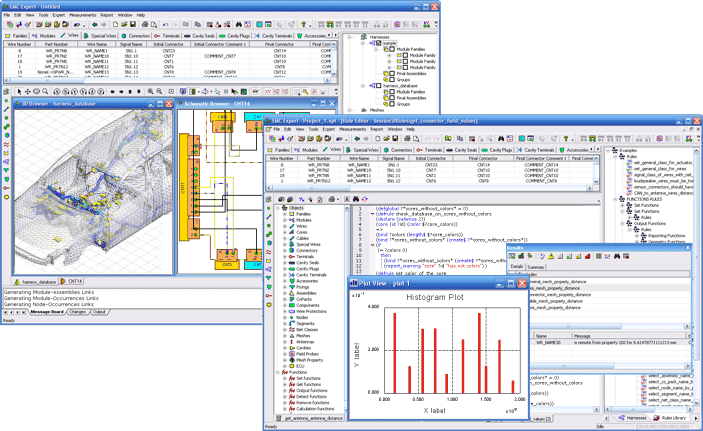Collapse Harnesses root in Untitled window tree
Screen dimensions: 703x431
pos(350,37)
